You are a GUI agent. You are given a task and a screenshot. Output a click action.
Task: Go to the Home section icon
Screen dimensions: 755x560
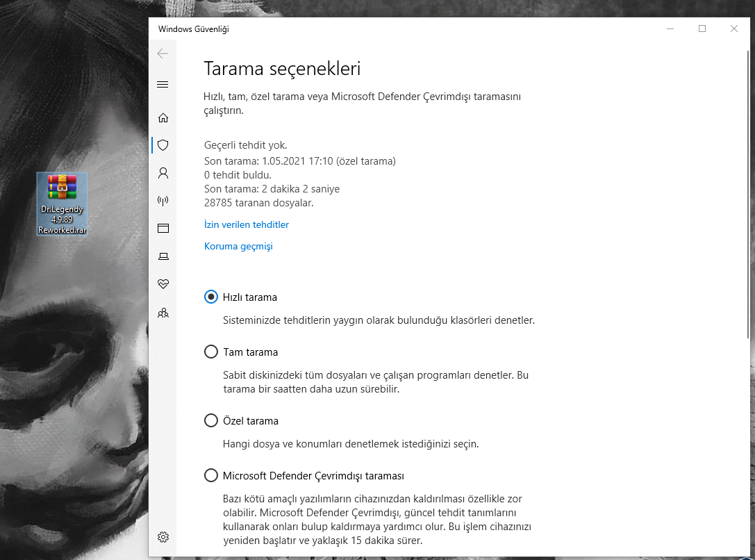pos(163,117)
